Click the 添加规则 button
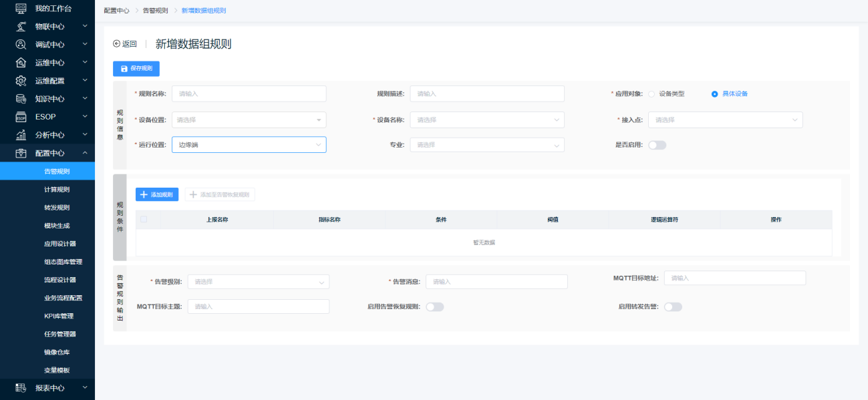The height and width of the screenshot is (400, 868). 157,194
